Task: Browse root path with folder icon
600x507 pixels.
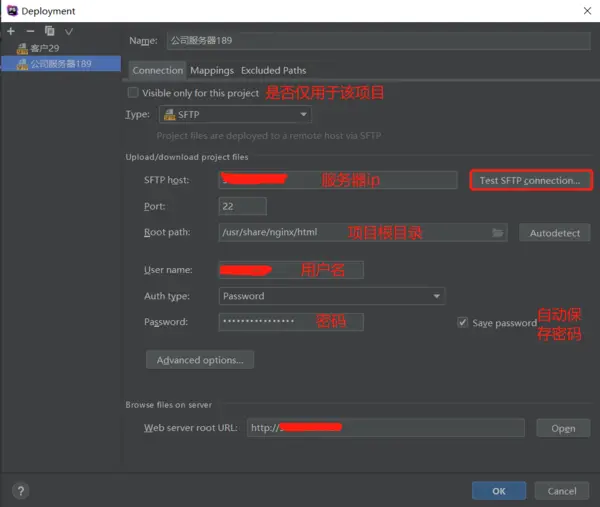Action: click(497, 232)
